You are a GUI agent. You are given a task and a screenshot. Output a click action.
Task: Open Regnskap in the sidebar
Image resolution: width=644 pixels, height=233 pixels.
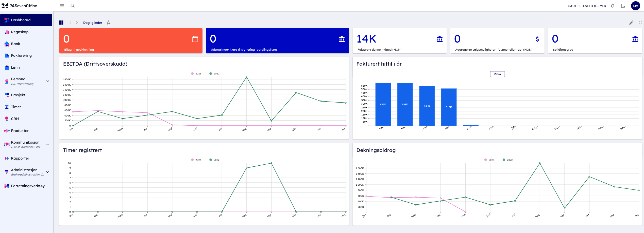pos(20,32)
